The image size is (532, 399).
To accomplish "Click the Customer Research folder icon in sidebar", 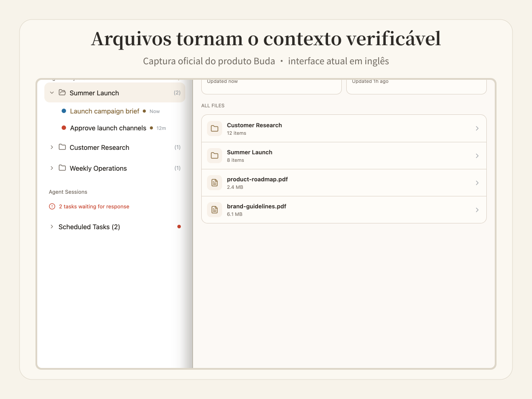I will pos(62,147).
